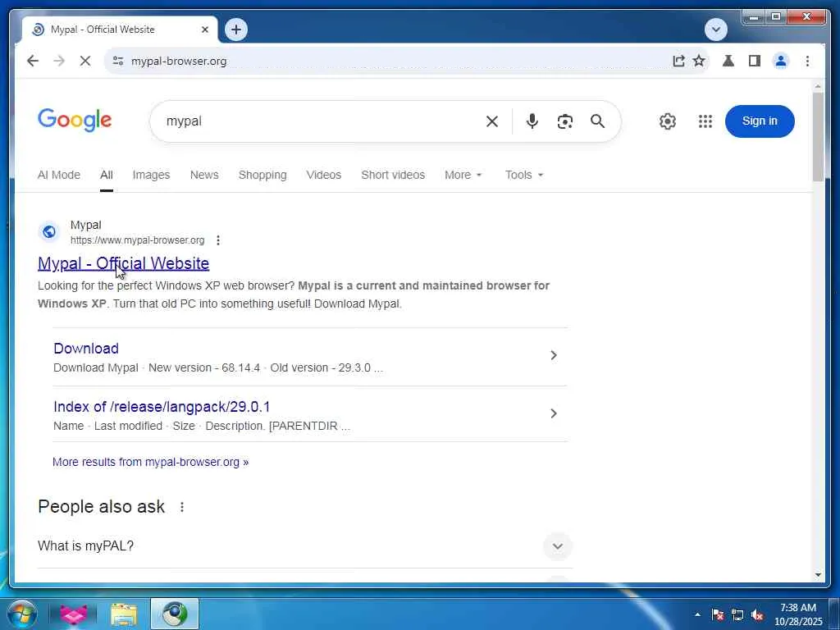The height and width of the screenshot is (630, 840).
Task: Click chevron beside Download sitelink
Action: [554, 356]
